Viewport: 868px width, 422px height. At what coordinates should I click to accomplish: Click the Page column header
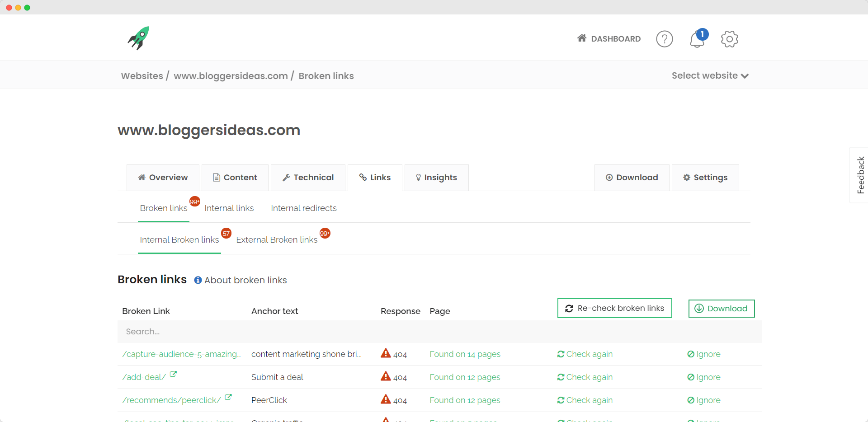point(440,311)
